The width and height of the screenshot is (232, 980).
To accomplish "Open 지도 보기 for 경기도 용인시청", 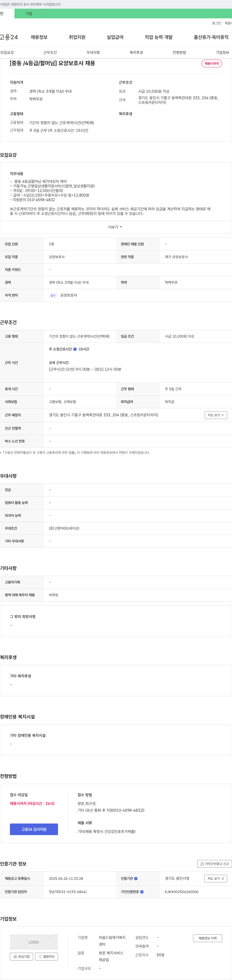I will (x=216, y=878).
